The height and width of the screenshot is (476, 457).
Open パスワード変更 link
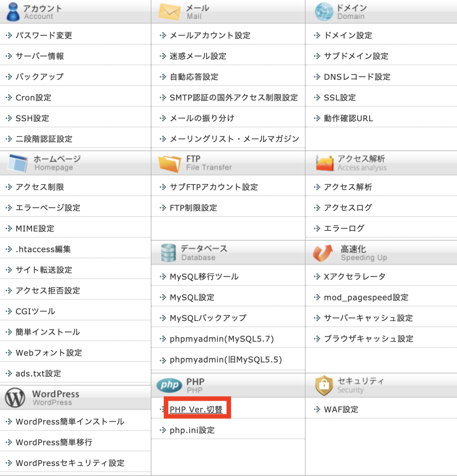(44, 35)
